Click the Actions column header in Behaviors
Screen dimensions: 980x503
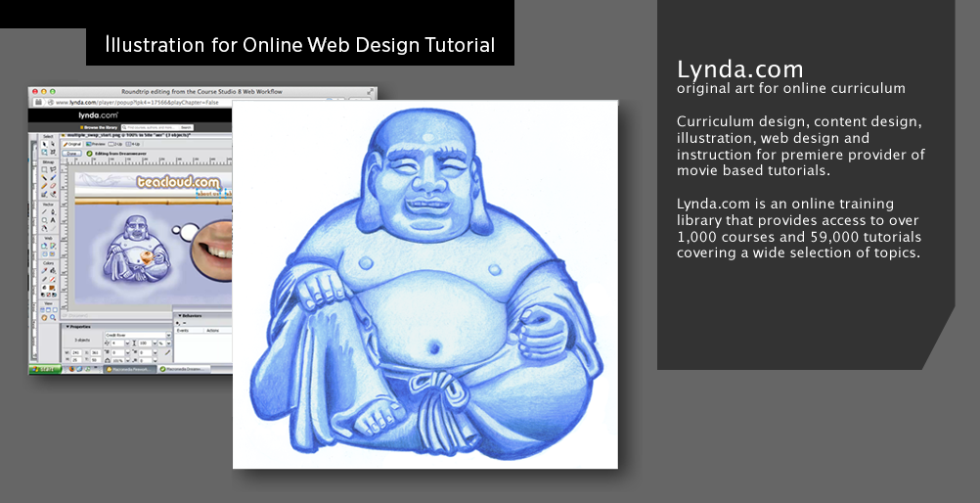(x=212, y=331)
